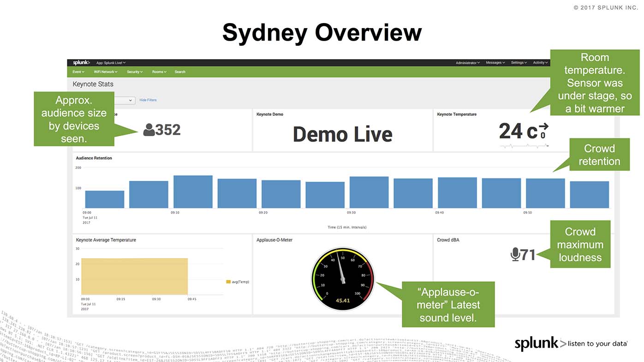The height and width of the screenshot is (362, 644).
Task: Click the splunk> logo in dashboard header
Action: point(81,63)
